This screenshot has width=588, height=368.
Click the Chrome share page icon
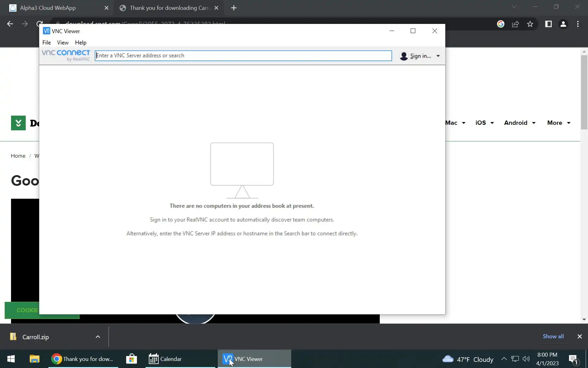point(515,24)
